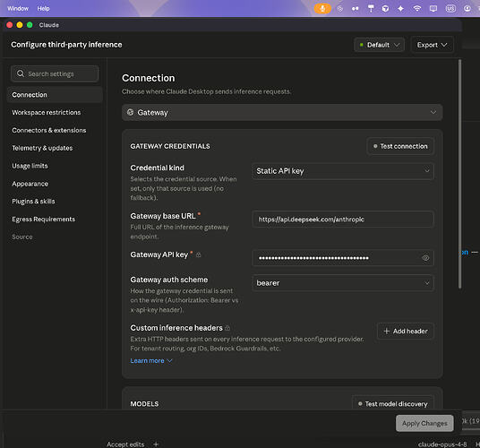480x448 pixels.
Task: Open Telemetry & updates section
Action: pos(42,148)
